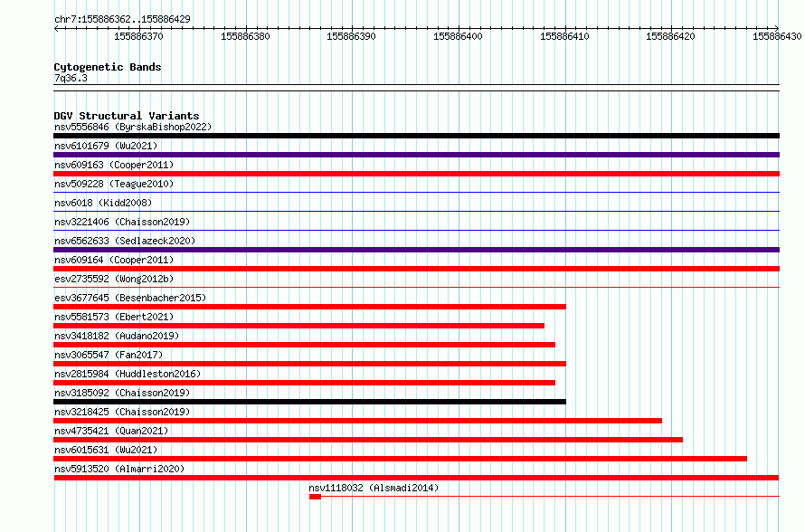Select the red nsv609163 variant bar
The width and height of the screenshot is (805, 532).
416,174
